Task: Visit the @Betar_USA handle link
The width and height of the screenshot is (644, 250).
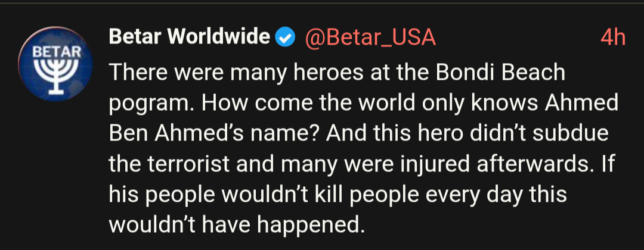Action: click(370, 38)
